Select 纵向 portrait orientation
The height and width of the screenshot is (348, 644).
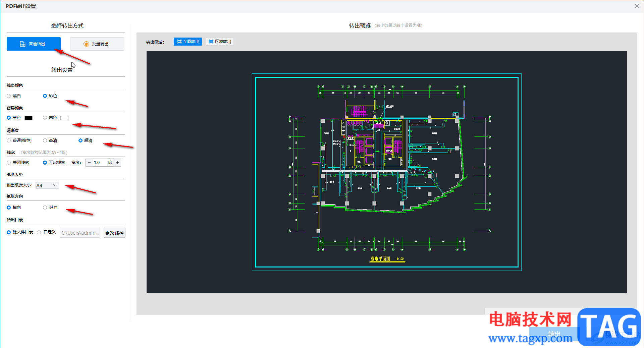pos(45,208)
